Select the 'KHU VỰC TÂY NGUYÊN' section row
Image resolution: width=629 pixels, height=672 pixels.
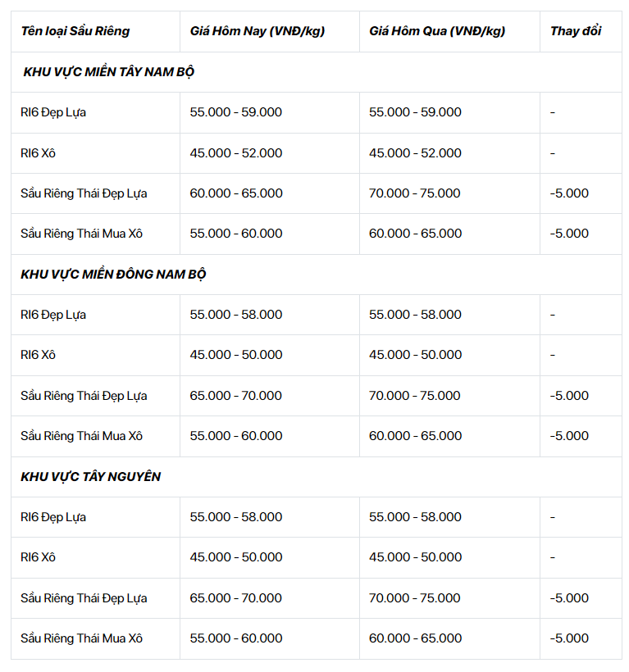[x=317, y=477]
